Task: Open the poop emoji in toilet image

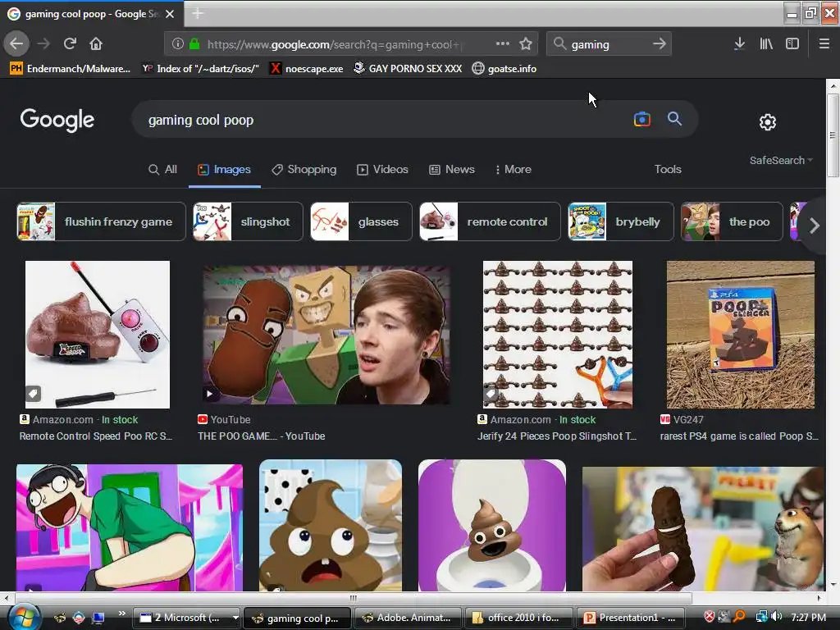Action: pos(492,526)
